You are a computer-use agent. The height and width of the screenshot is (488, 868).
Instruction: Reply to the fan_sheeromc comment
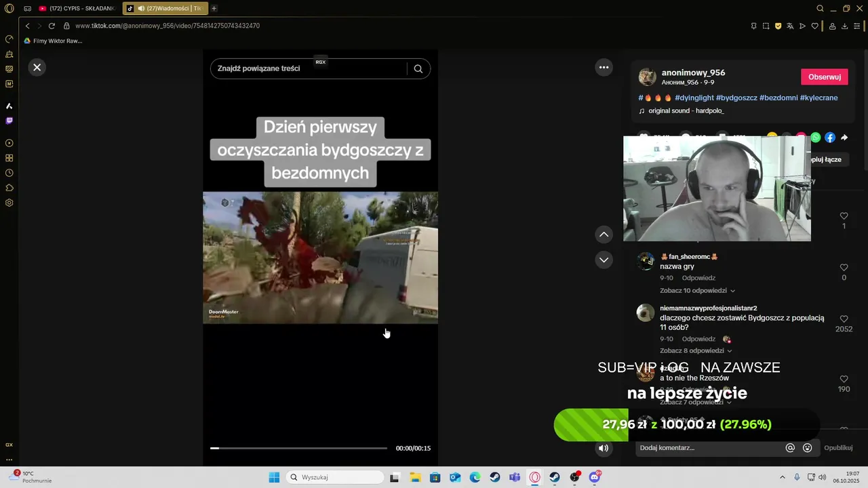698,278
